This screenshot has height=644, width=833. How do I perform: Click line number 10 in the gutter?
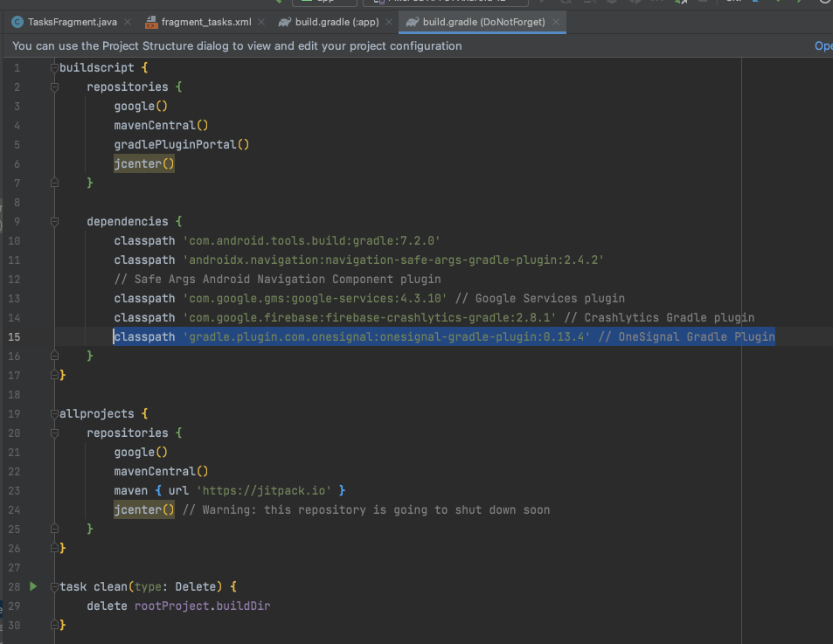[x=14, y=240]
